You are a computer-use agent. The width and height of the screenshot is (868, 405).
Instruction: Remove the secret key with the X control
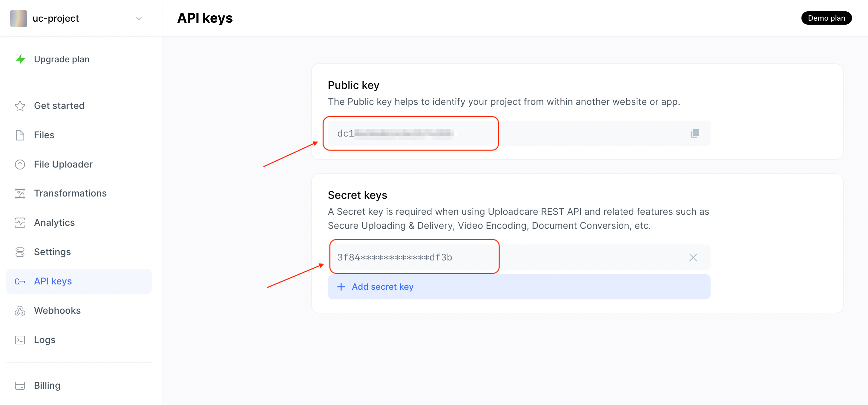[693, 257]
